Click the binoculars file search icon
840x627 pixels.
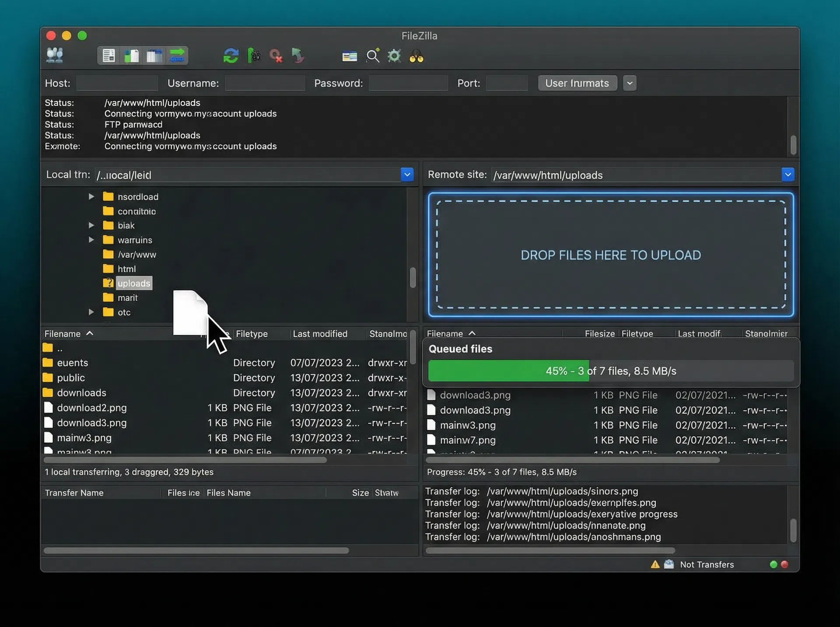pyautogui.click(x=416, y=56)
